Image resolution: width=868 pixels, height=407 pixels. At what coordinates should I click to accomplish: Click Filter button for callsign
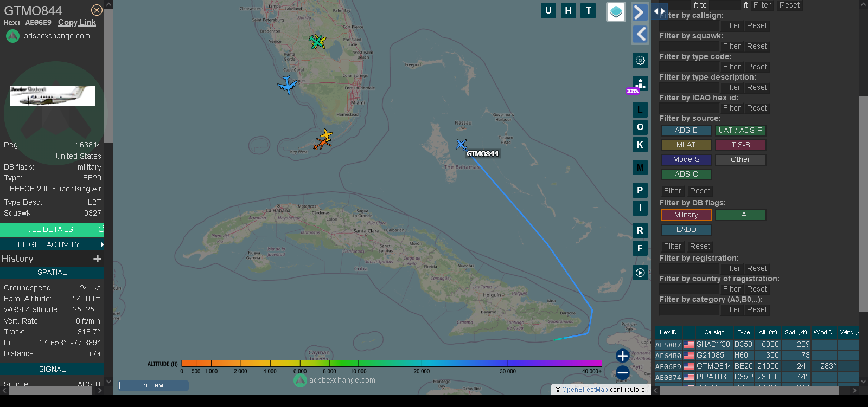coord(731,25)
